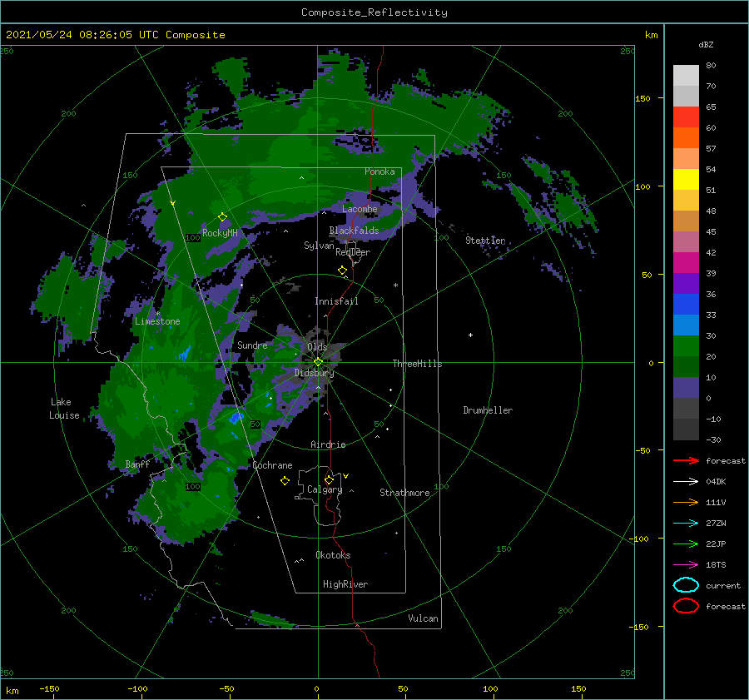749x700 pixels.
Task: Click the yellow diamond marker above Calgary
Action: (329, 479)
